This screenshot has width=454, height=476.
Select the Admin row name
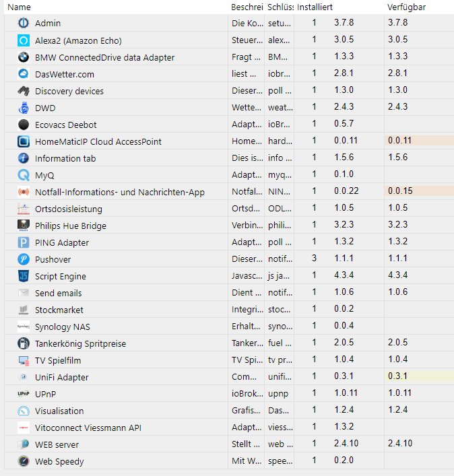[48, 23]
